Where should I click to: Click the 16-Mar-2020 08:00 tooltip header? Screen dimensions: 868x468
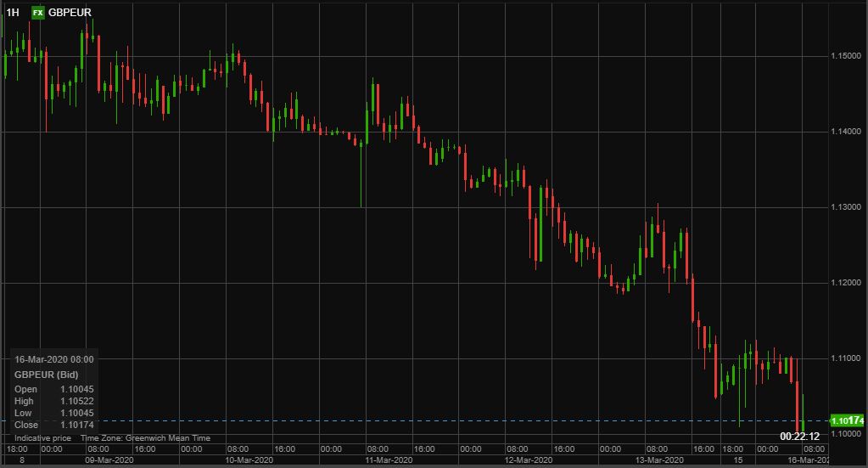[x=54, y=359]
